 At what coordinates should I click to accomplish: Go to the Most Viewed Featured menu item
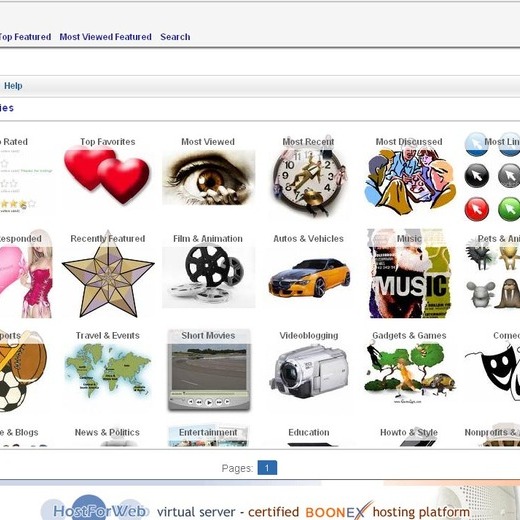[x=105, y=37]
